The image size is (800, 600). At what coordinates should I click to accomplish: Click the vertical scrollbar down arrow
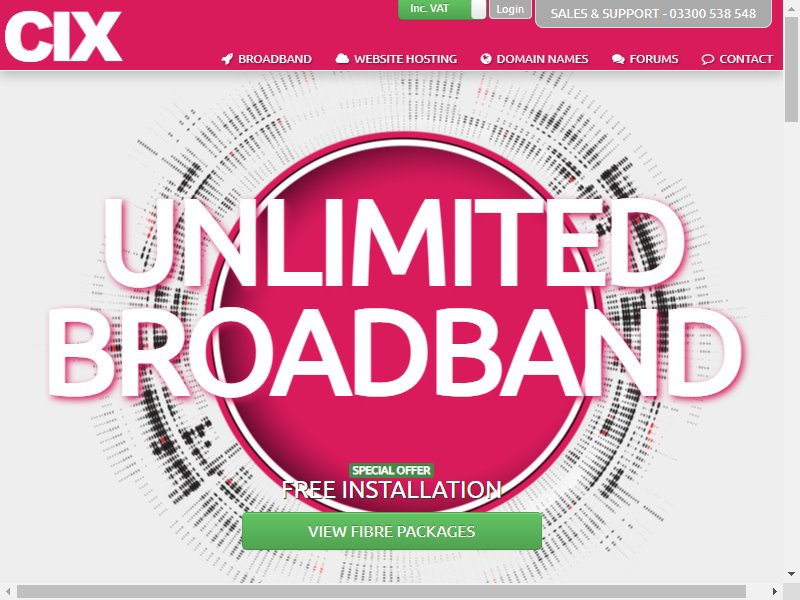[x=791, y=573]
